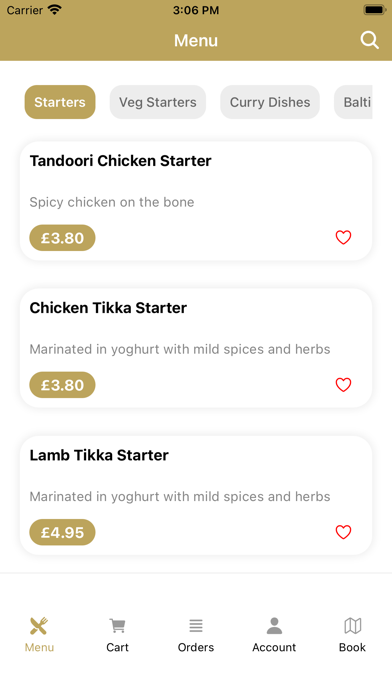Open the Account person icon
Viewport: 392px width, 696px height.
point(274,626)
